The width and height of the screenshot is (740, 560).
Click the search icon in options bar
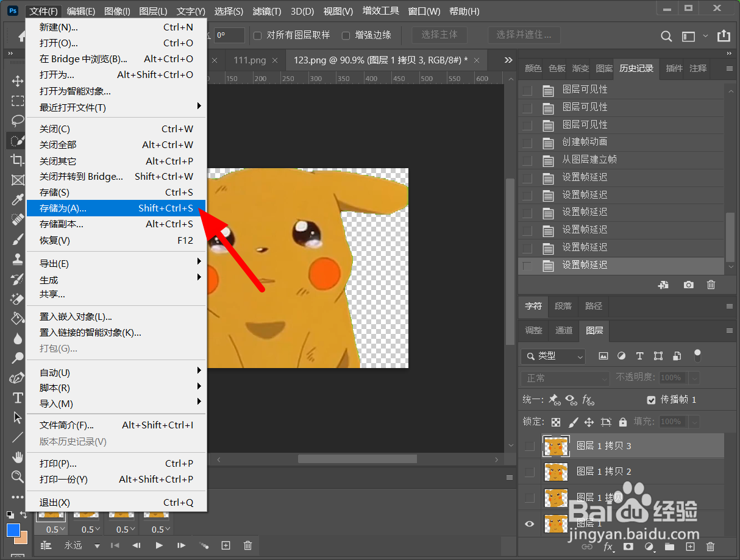point(667,36)
